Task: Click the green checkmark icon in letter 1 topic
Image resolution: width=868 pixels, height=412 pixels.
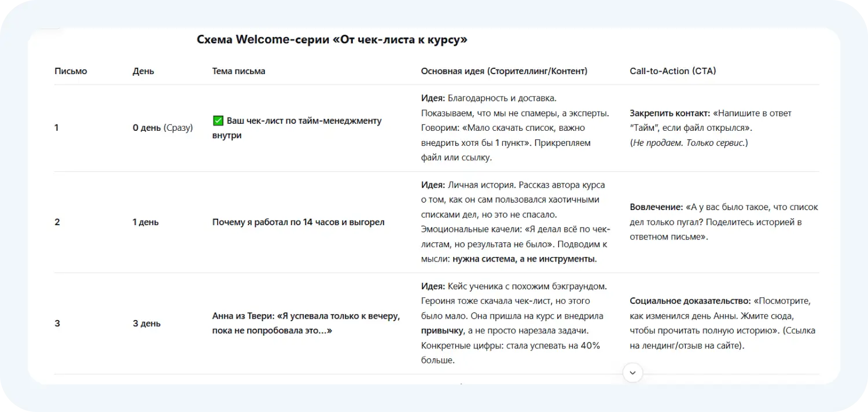Action: [x=218, y=120]
